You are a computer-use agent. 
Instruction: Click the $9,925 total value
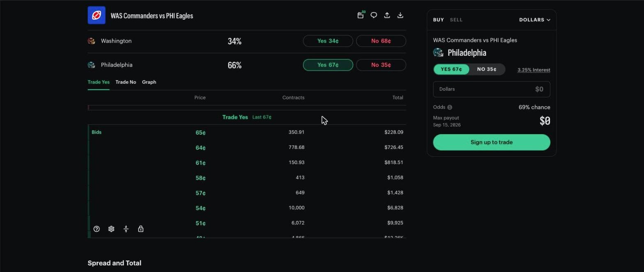coord(395,223)
